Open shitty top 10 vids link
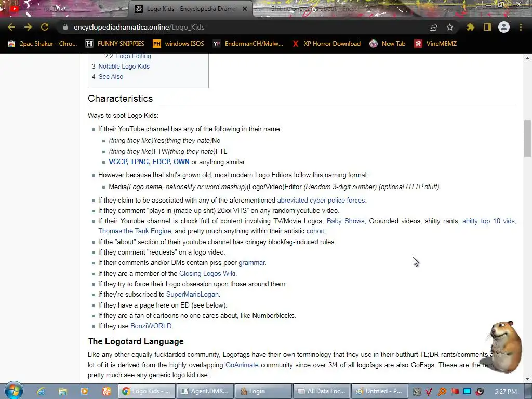 (489, 221)
